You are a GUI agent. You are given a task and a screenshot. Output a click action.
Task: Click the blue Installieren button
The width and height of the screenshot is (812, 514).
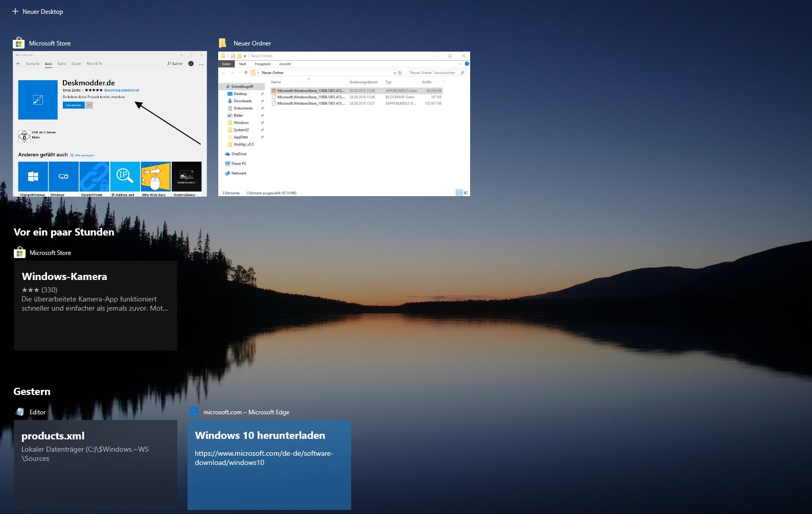tap(74, 105)
